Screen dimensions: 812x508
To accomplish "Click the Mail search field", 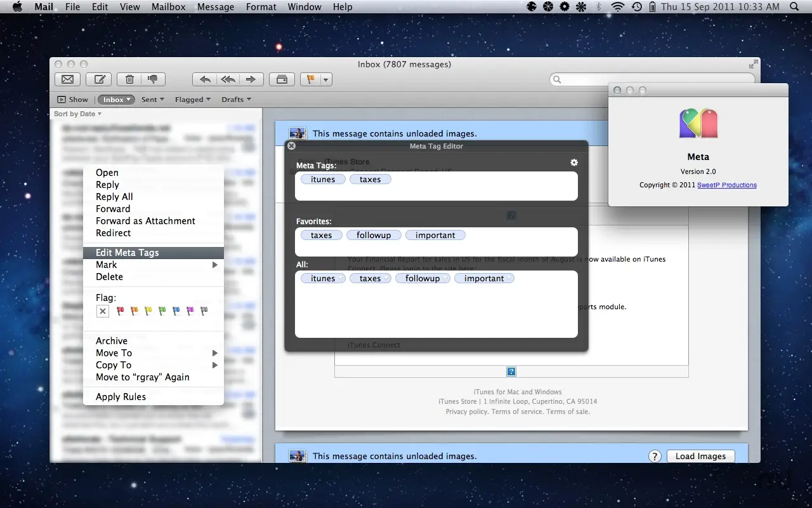I will pos(652,79).
